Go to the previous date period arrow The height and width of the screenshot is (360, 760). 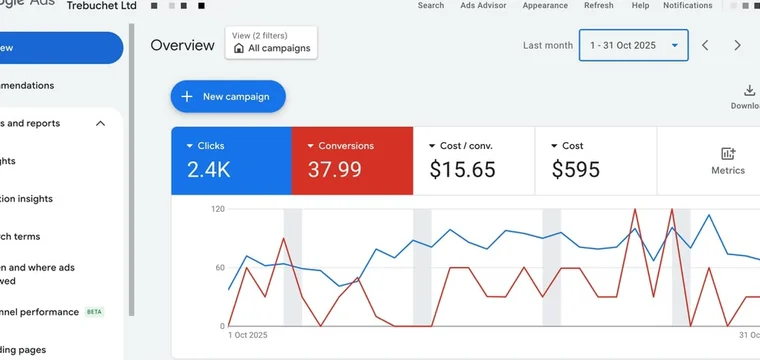point(705,45)
